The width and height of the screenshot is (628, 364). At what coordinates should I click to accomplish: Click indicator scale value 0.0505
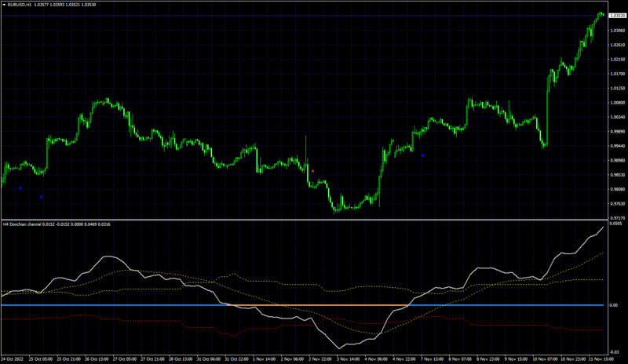click(x=615, y=224)
